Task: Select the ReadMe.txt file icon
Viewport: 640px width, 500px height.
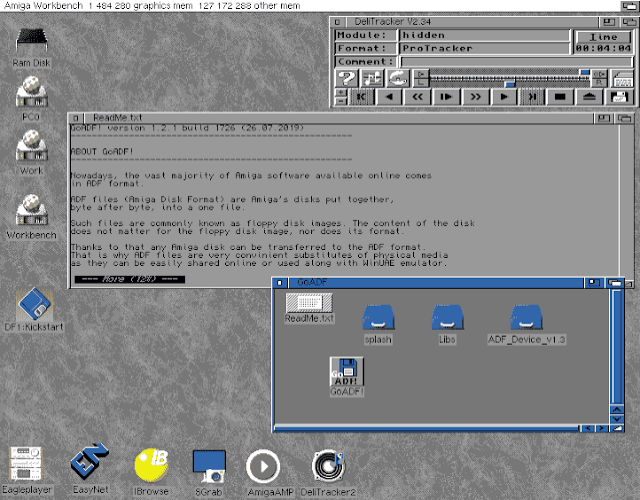Action: click(309, 303)
